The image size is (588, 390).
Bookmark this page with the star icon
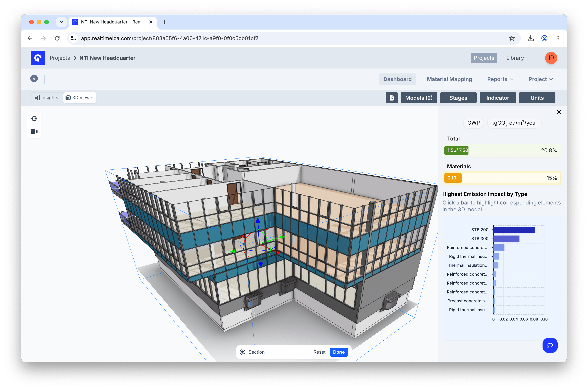[512, 38]
